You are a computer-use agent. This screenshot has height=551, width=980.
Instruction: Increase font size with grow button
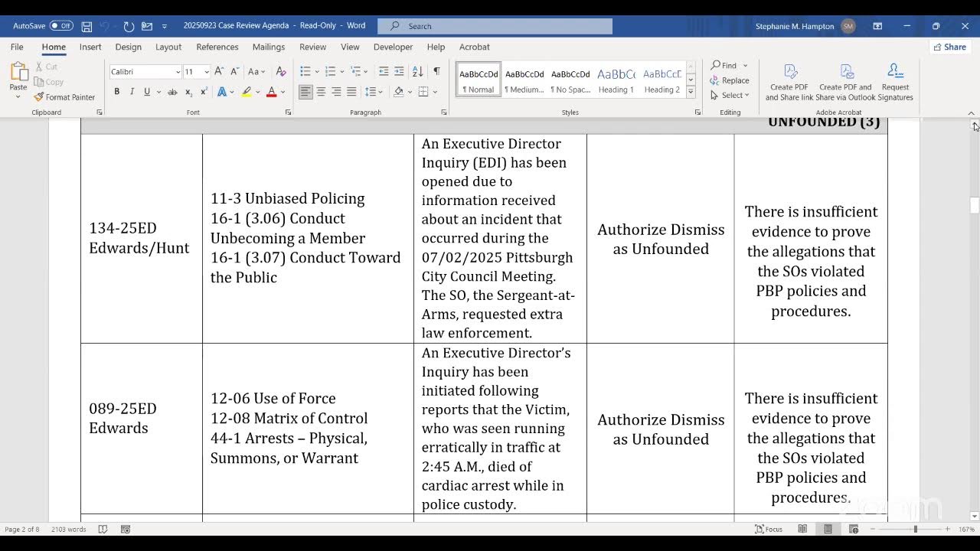(219, 71)
